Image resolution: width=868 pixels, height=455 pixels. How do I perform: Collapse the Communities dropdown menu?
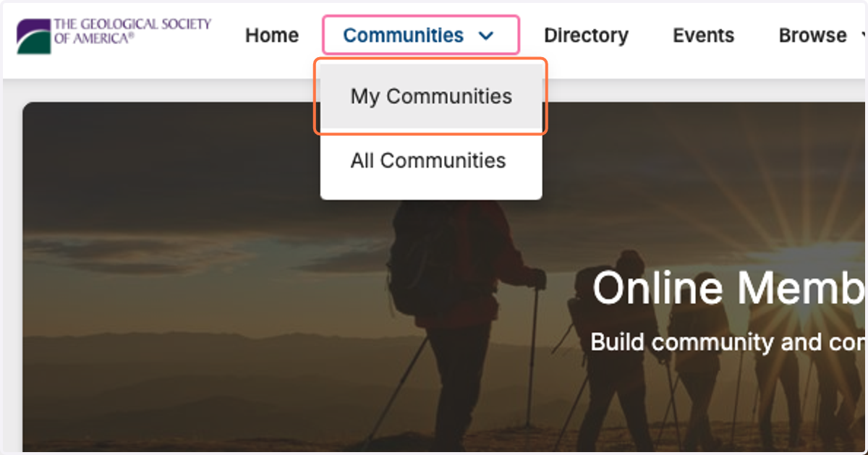(x=420, y=35)
